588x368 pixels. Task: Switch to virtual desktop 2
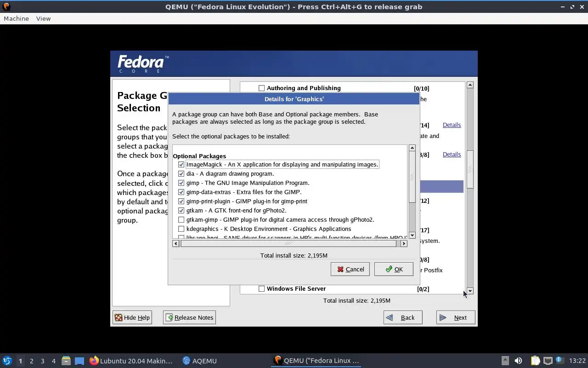31,361
